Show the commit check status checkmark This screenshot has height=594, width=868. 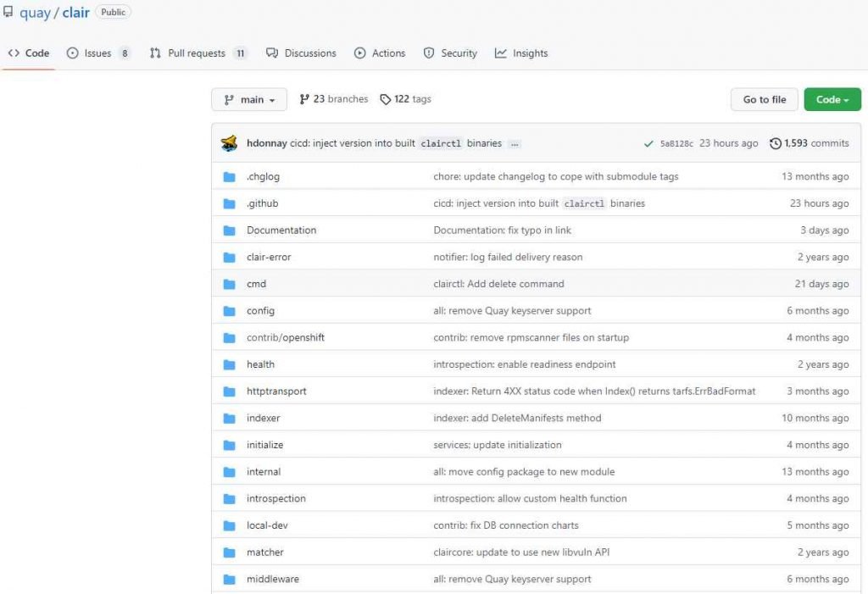[648, 144]
